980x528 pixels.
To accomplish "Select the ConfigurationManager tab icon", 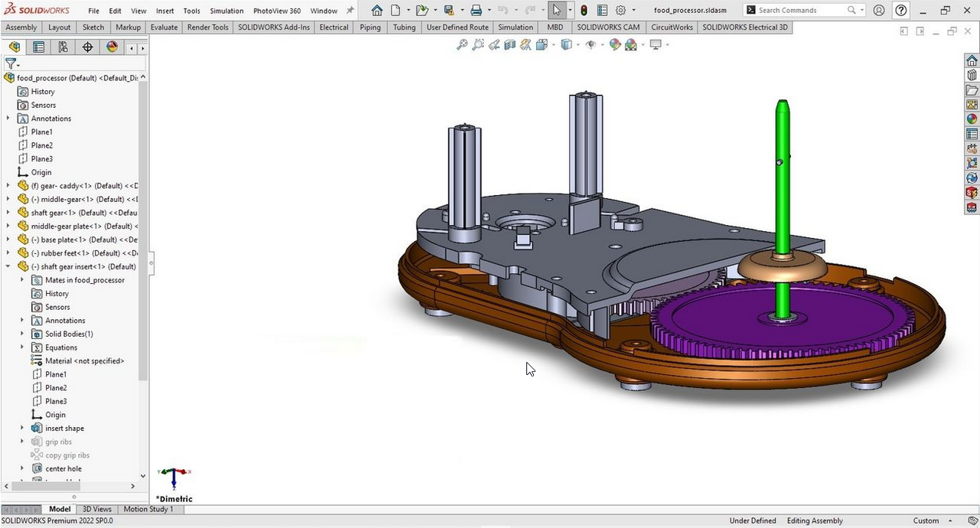I will [x=63, y=47].
